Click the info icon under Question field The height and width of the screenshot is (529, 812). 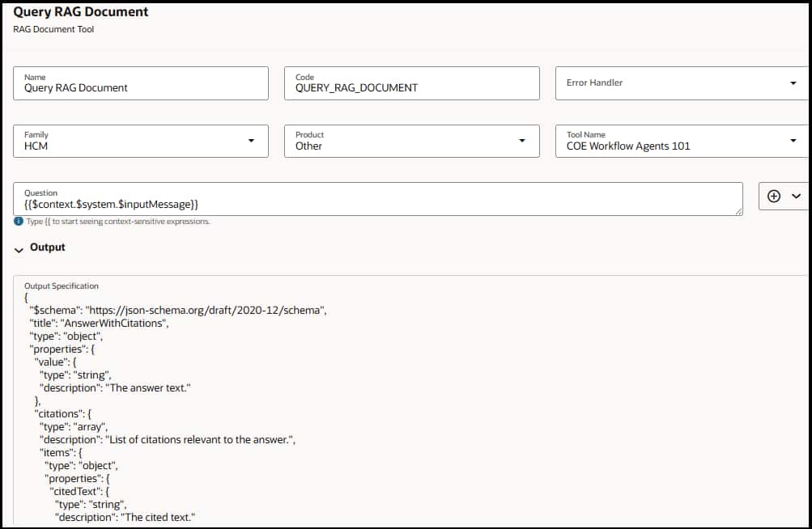(19, 222)
